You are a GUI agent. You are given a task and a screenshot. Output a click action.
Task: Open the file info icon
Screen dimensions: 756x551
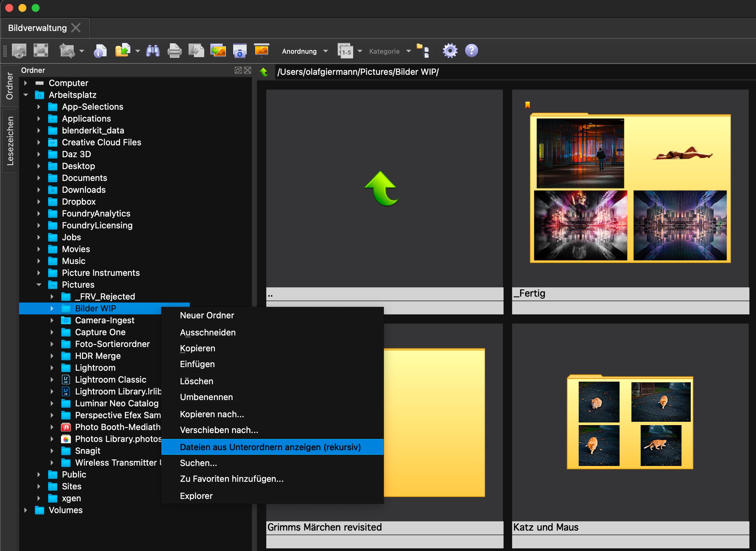(x=100, y=51)
